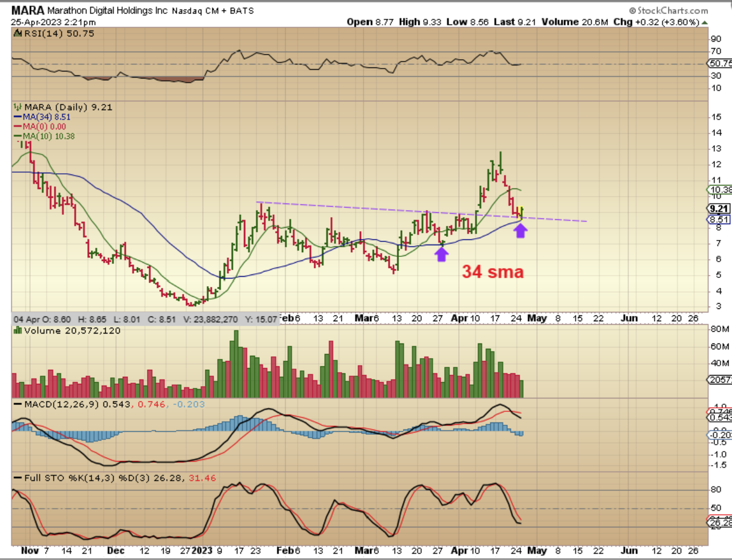
Task: Click the 31.46 stochastic %D value
Action: pyautogui.click(x=202, y=478)
